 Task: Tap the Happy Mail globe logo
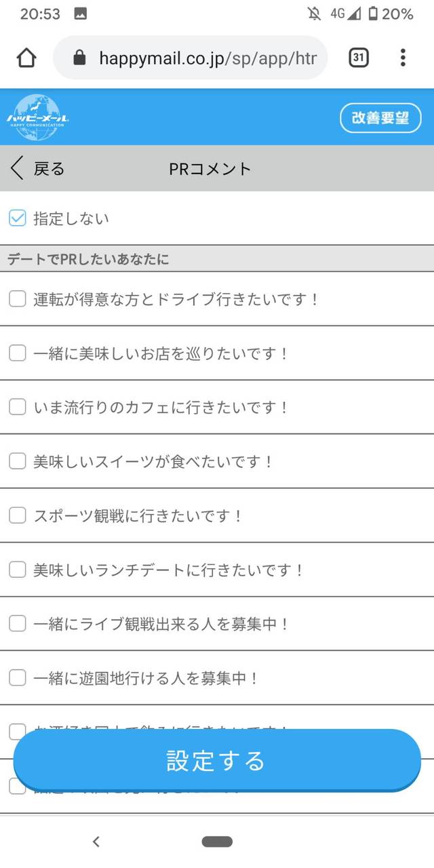(x=37, y=117)
